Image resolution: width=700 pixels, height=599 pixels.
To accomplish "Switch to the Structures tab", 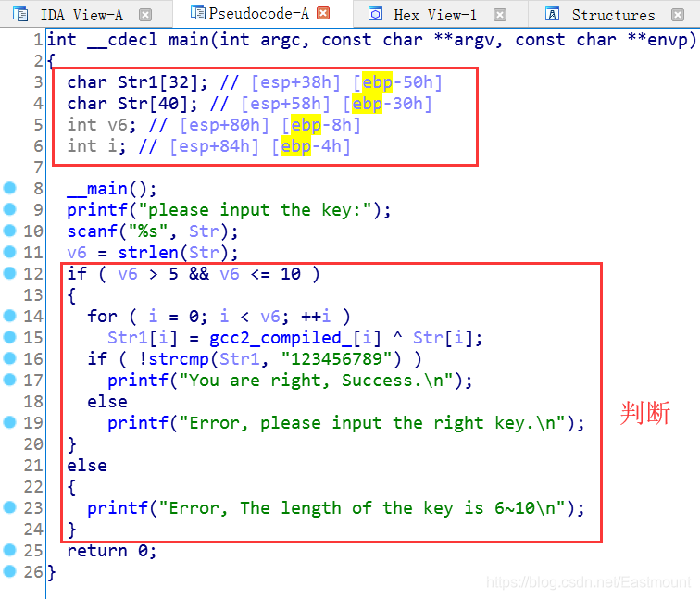I will pyautogui.click(x=613, y=15).
